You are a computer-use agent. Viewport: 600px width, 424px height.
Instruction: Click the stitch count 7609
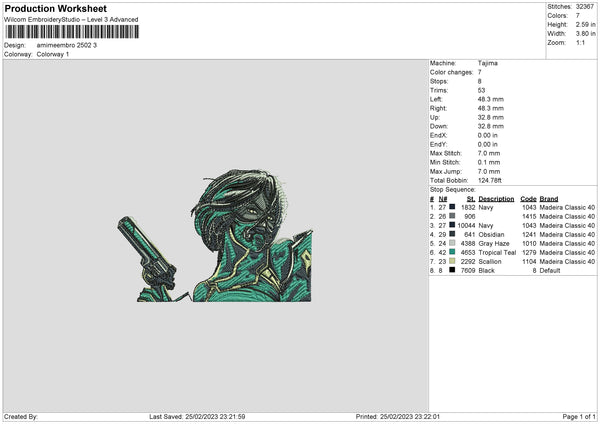(x=468, y=270)
